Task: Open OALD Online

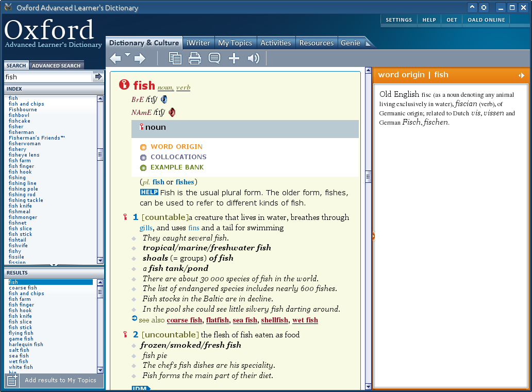Action: coord(486,20)
